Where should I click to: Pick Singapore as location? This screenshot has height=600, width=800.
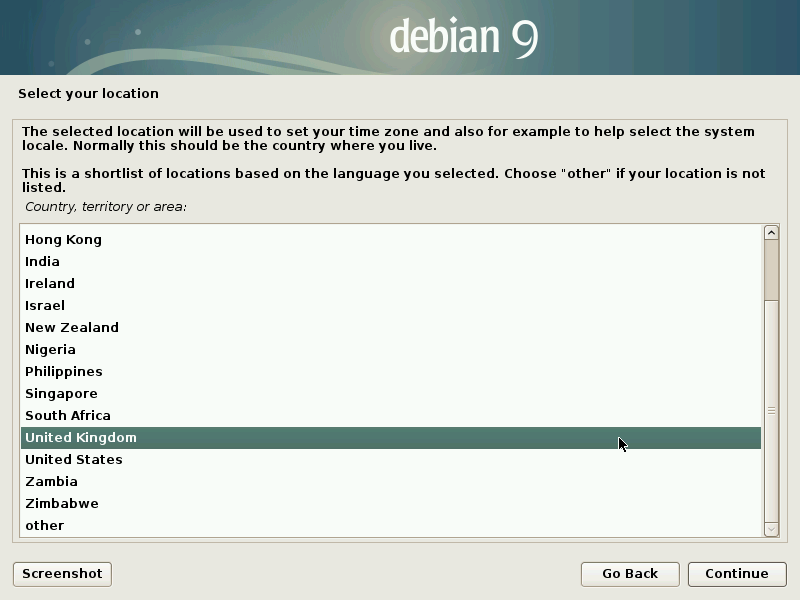(391, 393)
